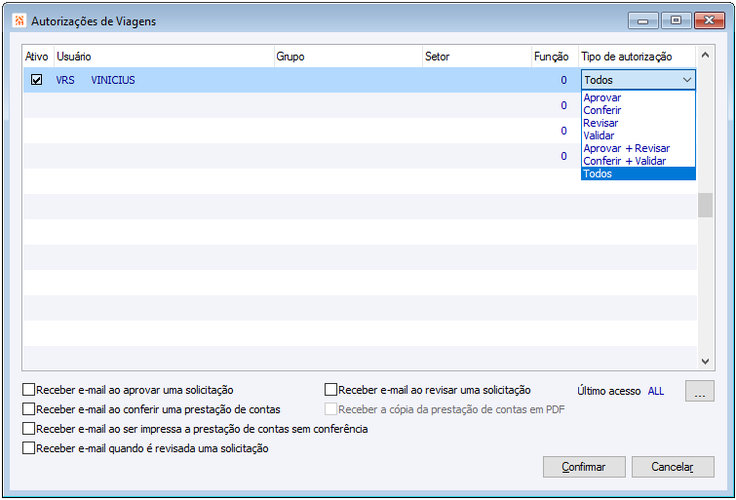736x500 pixels.
Task: Click Função value 0 in VINICIUS row
Action: (564, 80)
